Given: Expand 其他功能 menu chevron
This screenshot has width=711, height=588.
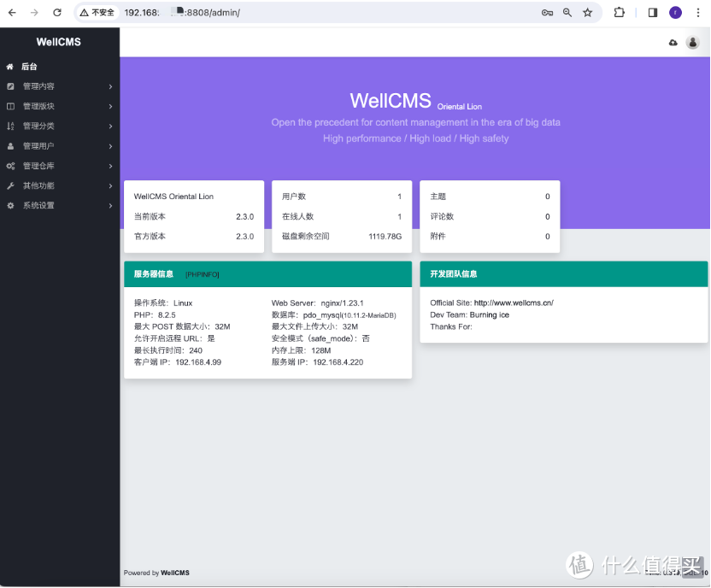Looking at the screenshot, I should tap(110, 185).
